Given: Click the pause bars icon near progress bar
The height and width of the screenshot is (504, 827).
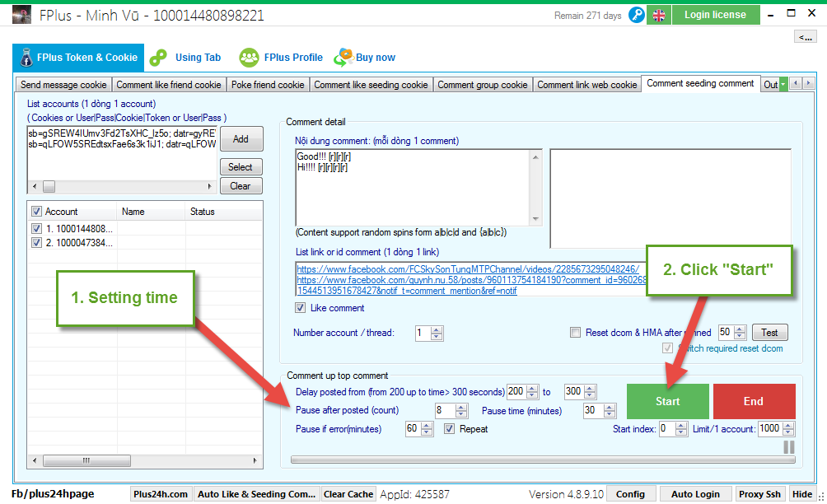Looking at the screenshot, I should tap(789, 447).
